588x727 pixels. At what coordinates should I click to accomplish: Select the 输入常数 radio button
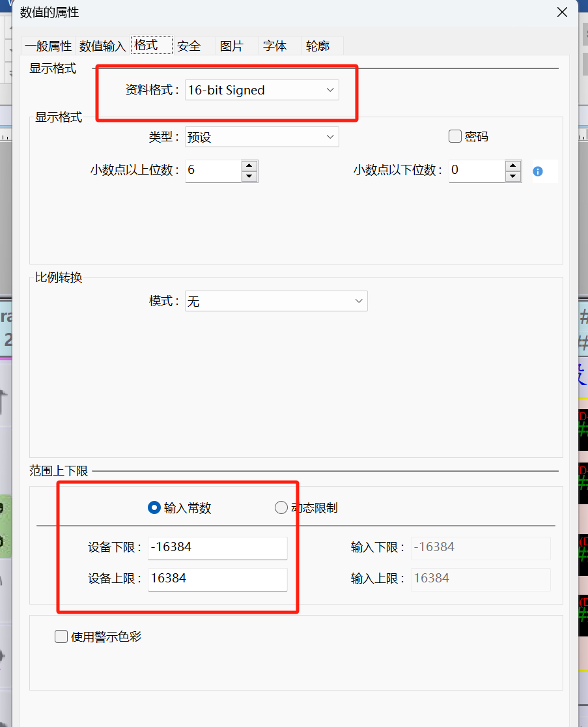(154, 507)
